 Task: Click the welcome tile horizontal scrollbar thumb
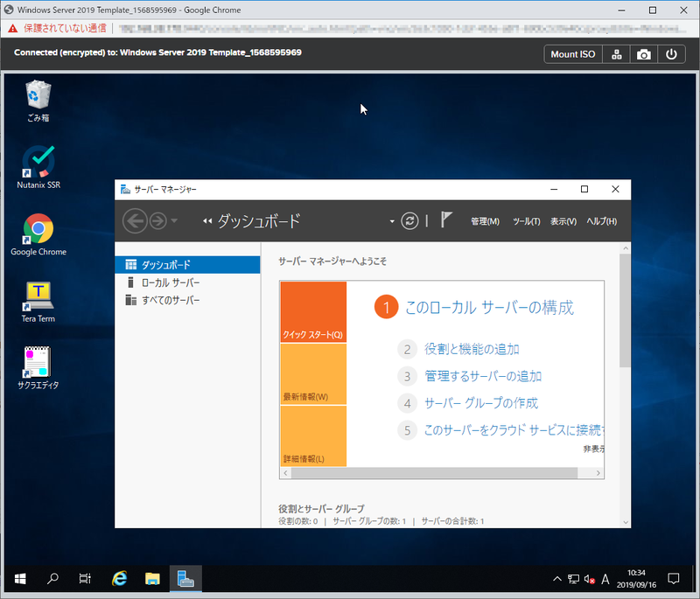[x=434, y=473]
